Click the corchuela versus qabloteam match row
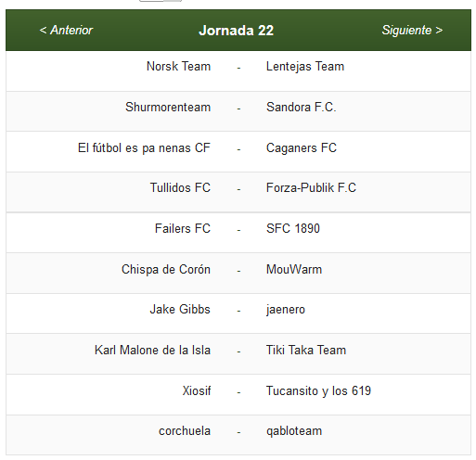 coord(238,435)
